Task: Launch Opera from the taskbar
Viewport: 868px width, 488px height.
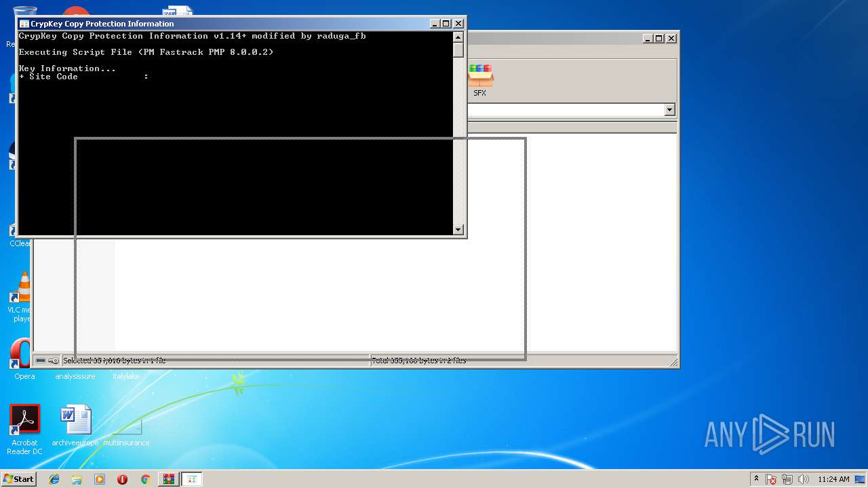Action: point(122,479)
